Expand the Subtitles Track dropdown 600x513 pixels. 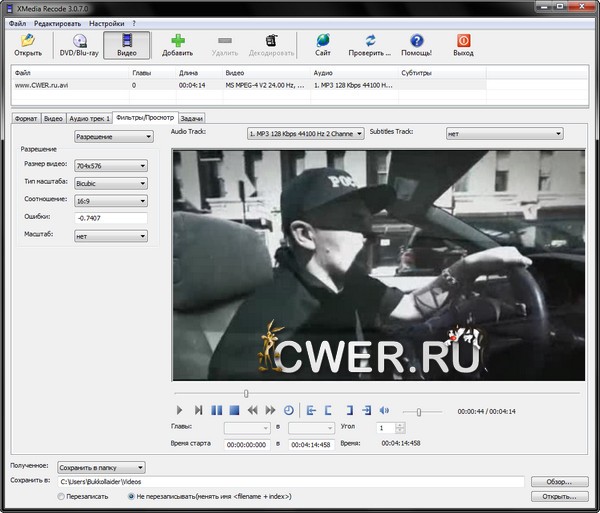point(505,133)
